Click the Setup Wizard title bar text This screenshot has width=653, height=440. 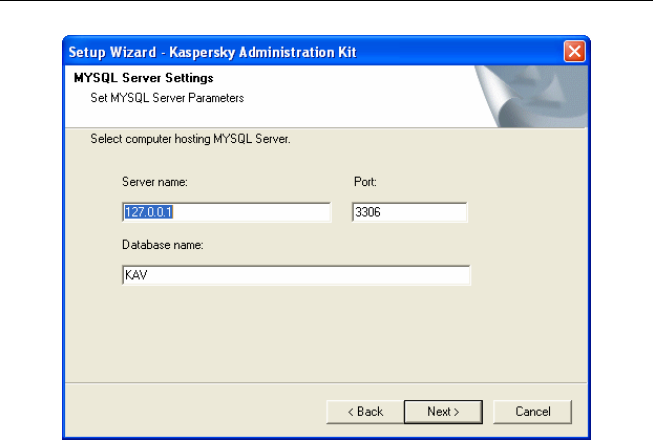212,52
